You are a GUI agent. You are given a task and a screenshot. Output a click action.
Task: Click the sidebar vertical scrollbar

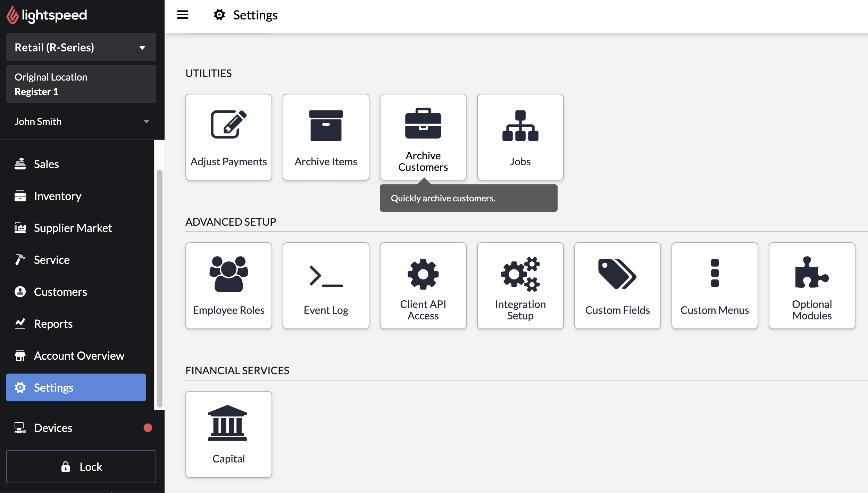[x=160, y=288]
